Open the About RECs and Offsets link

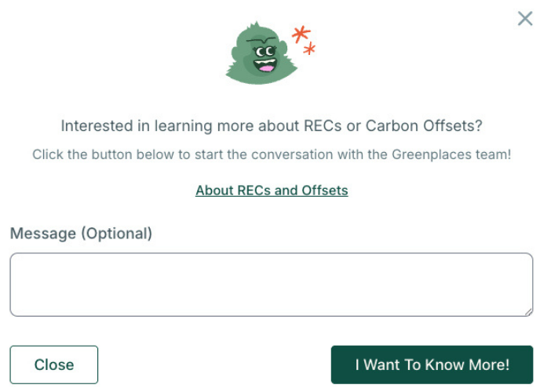coord(272,191)
